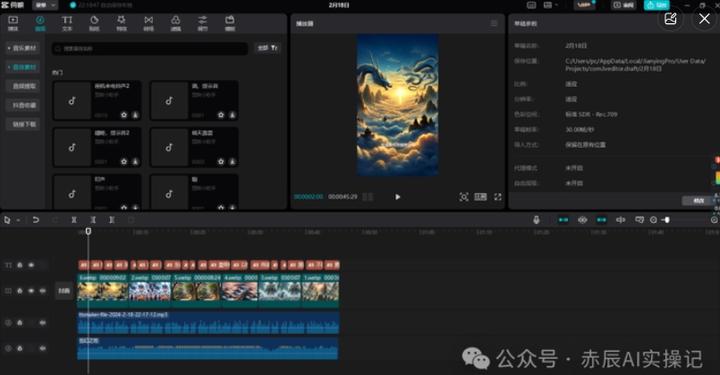Favorite the second top-row sound effect

click(221, 115)
